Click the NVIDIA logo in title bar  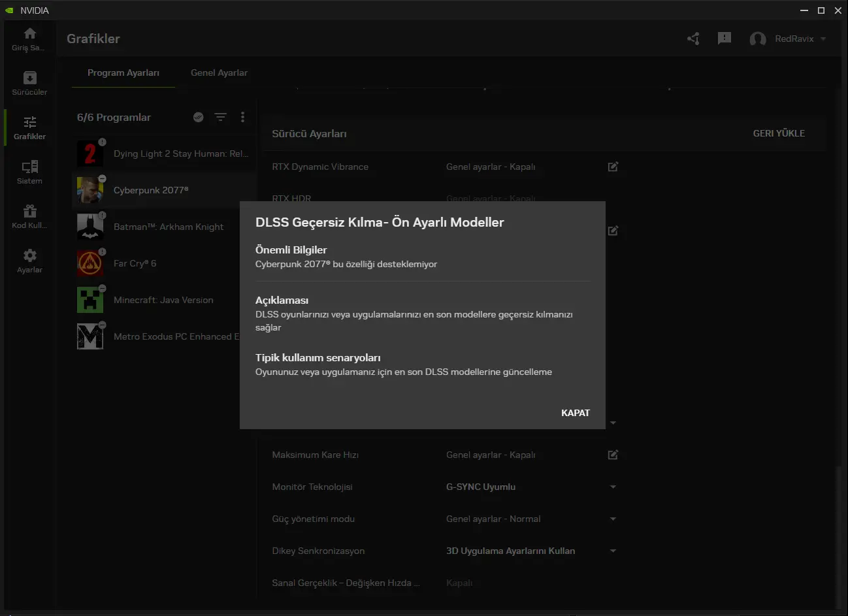coord(9,10)
